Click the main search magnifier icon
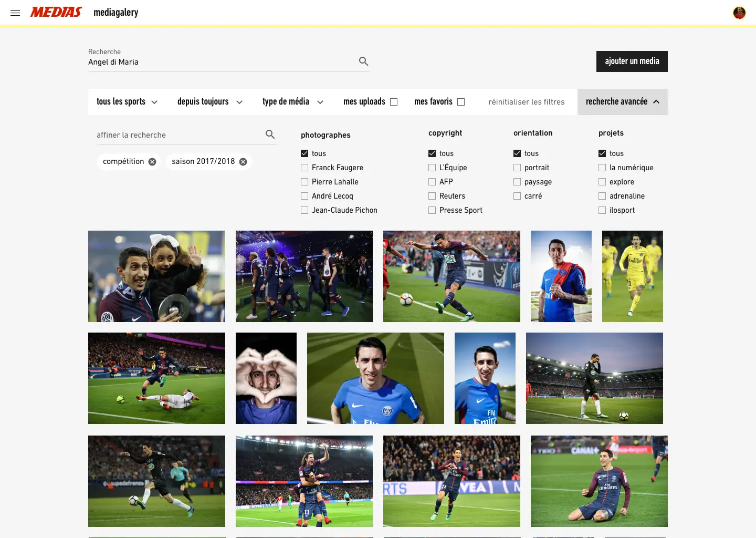The height and width of the screenshot is (538, 756). click(363, 61)
